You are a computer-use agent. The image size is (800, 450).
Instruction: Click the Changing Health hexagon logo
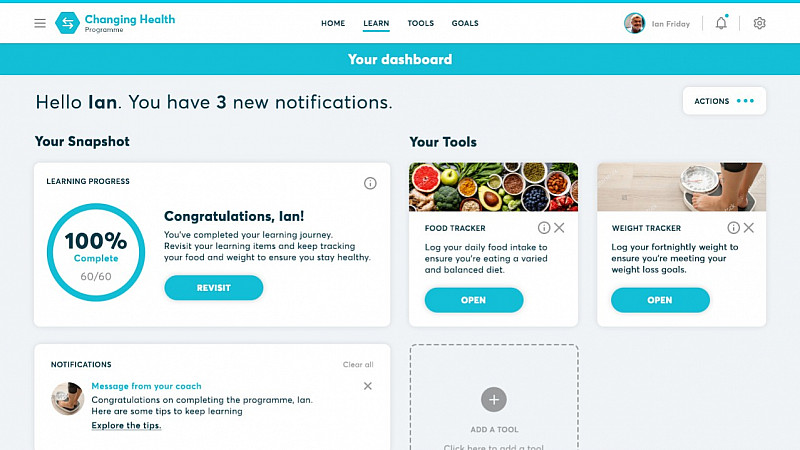click(67, 23)
